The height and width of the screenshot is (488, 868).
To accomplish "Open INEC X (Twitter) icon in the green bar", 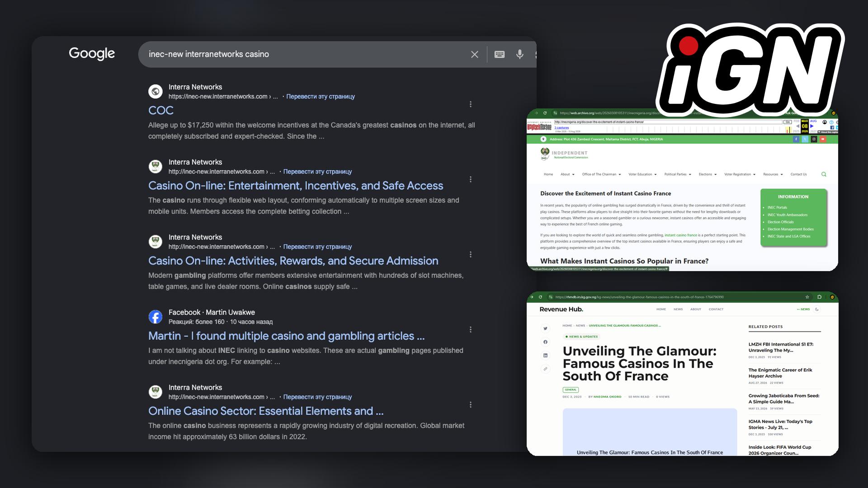I will 805,139.
